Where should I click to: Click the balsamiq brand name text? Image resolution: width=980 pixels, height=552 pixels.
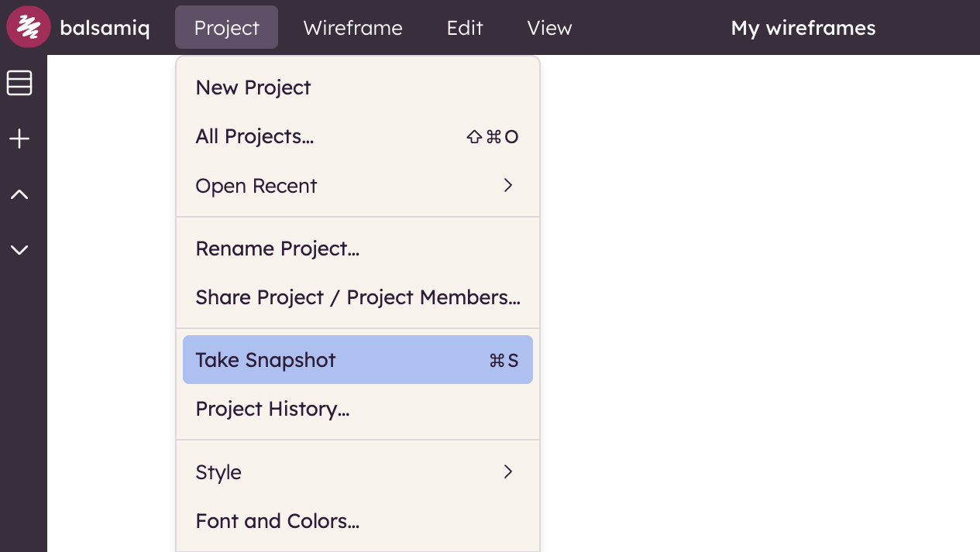click(x=105, y=29)
